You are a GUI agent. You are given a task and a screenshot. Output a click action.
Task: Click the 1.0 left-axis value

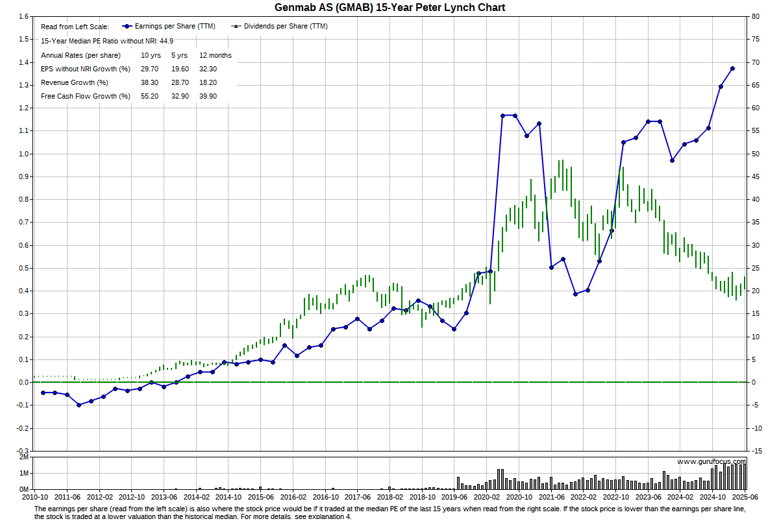pyautogui.click(x=24, y=154)
